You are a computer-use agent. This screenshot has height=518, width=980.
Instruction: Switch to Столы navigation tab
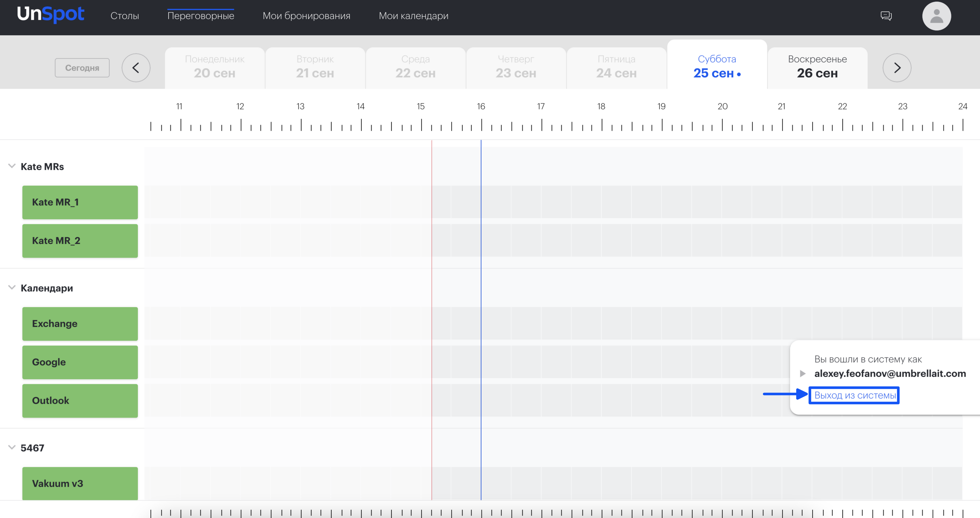click(x=125, y=15)
